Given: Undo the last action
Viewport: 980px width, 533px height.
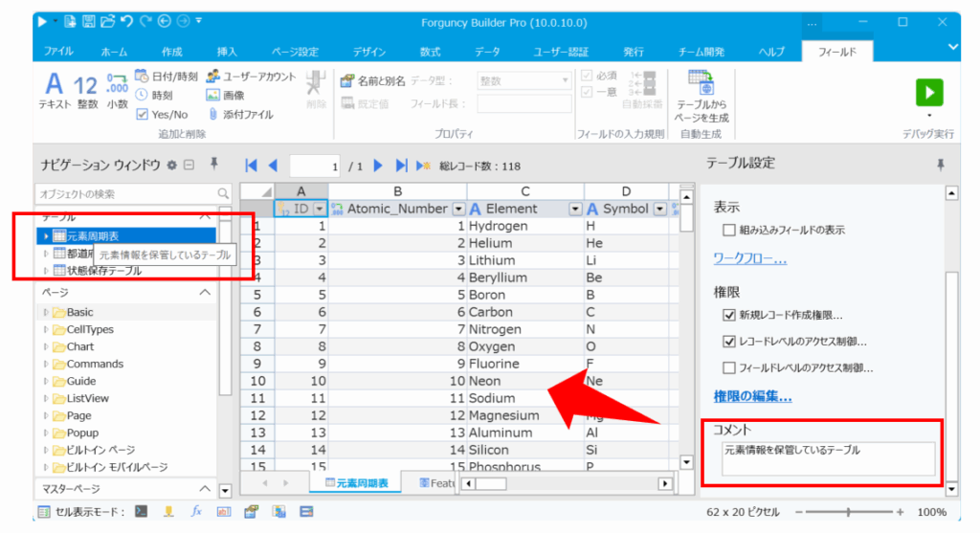Looking at the screenshot, I should (x=127, y=22).
